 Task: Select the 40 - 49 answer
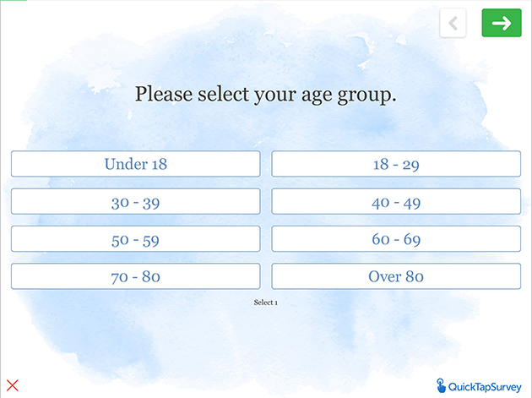(396, 201)
